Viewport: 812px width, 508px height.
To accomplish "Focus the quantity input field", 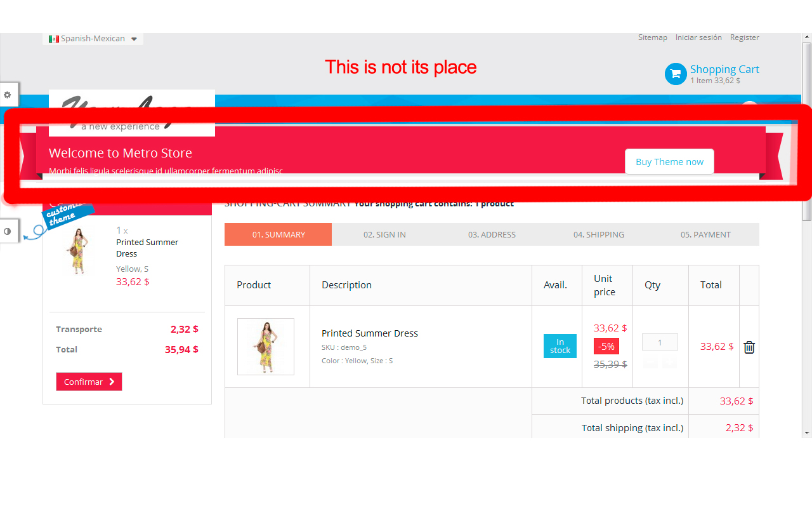I will point(660,342).
